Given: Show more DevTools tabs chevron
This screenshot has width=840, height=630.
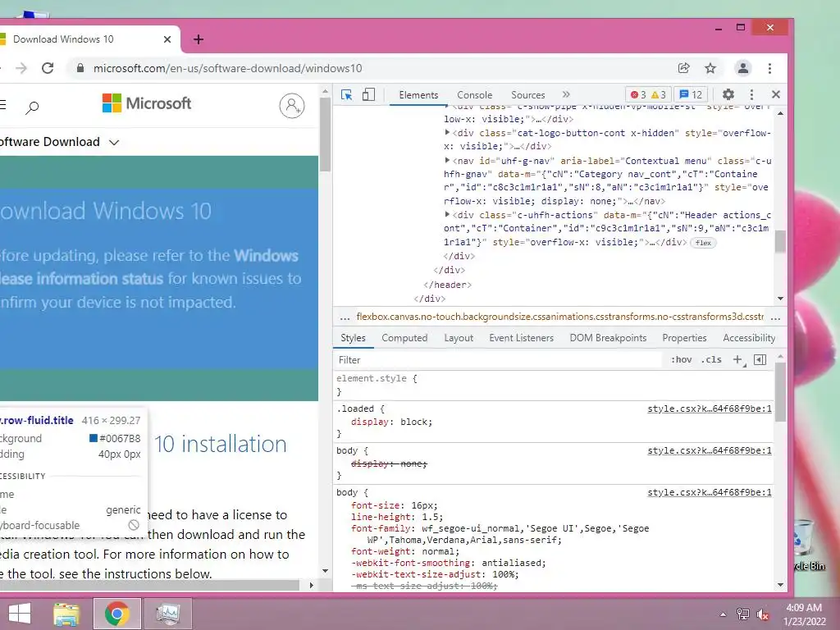Looking at the screenshot, I should (x=566, y=94).
